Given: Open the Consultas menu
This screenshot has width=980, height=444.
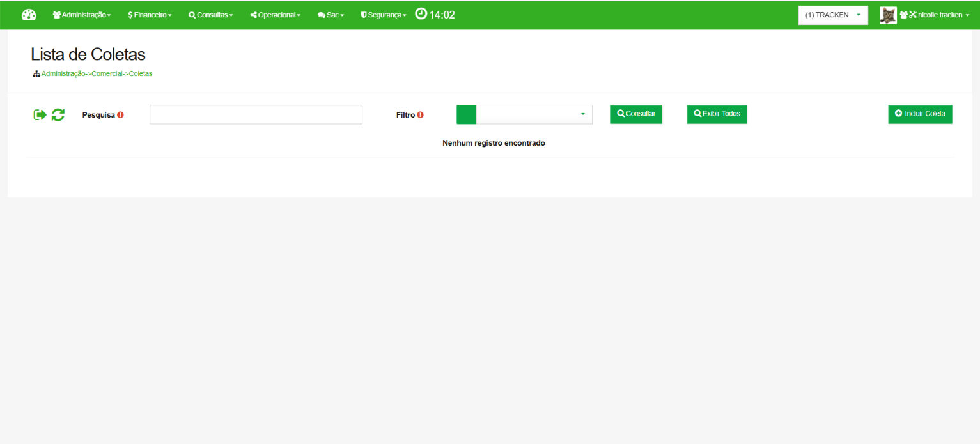Looking at the screenshot, I should (x=211, y=15).
